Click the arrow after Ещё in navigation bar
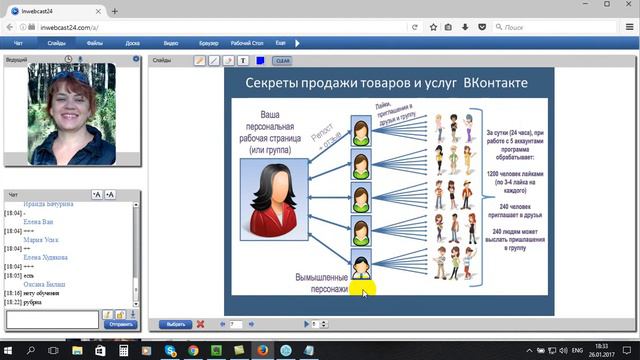 pos(298,43)
